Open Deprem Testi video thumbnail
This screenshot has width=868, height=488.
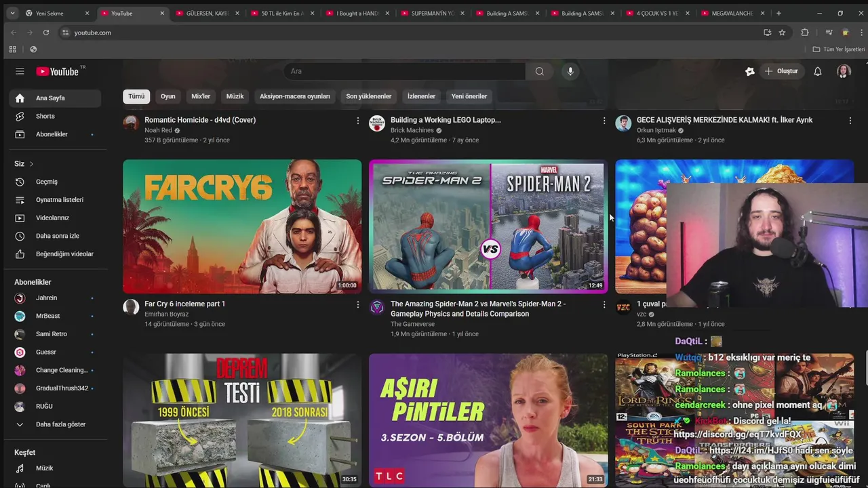tap(242, 420)
